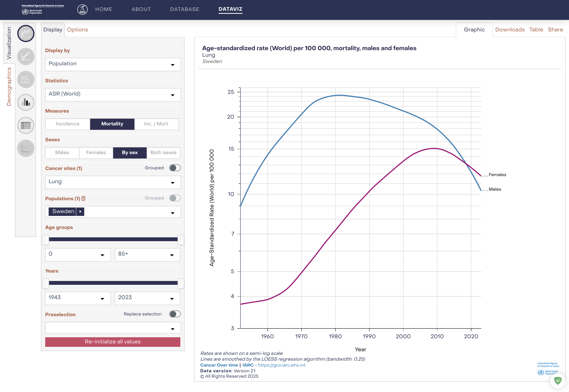This screenshot has width=569, height=392.
Task: Pick the third multi-line trends icon
Action: tap(26, 79)
